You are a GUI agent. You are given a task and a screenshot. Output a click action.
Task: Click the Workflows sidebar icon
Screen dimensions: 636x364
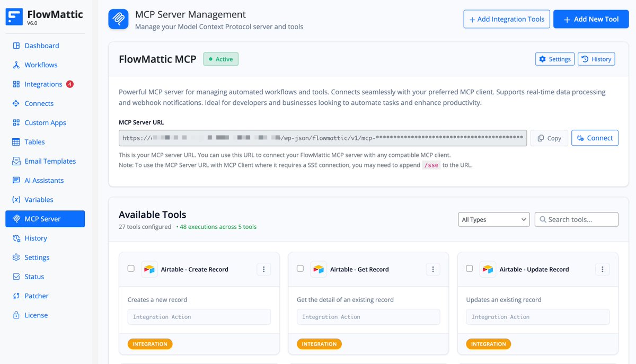click(x=16, y=65)
